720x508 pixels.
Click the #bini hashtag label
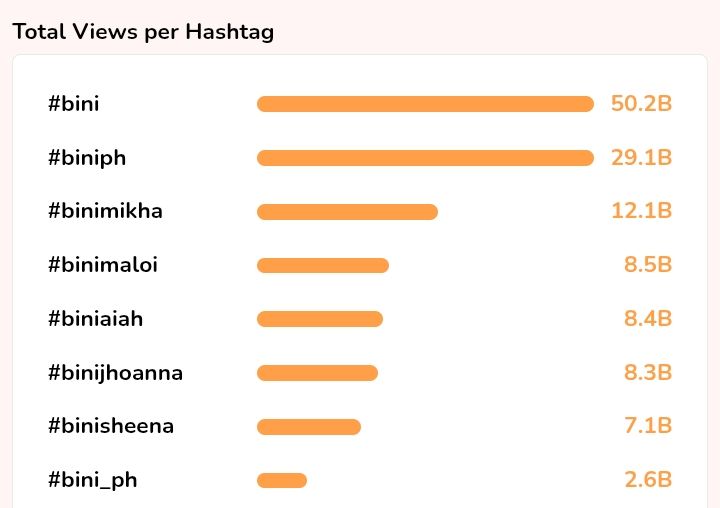point(74,104)
